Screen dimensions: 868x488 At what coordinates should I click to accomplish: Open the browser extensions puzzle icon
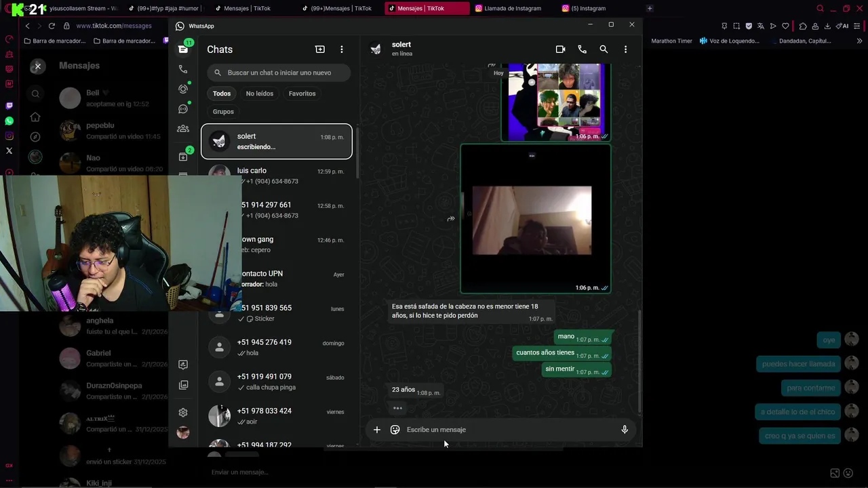[803, 26]
